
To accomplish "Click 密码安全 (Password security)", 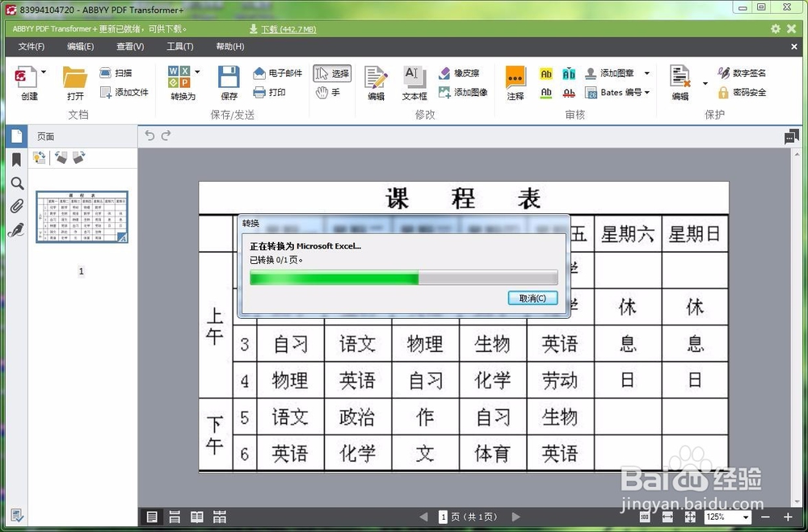I will click(x=742, y=92).
